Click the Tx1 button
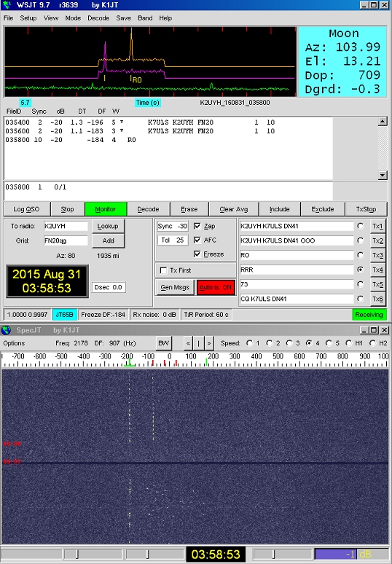 pyautogui.click(x=377, y=226)
